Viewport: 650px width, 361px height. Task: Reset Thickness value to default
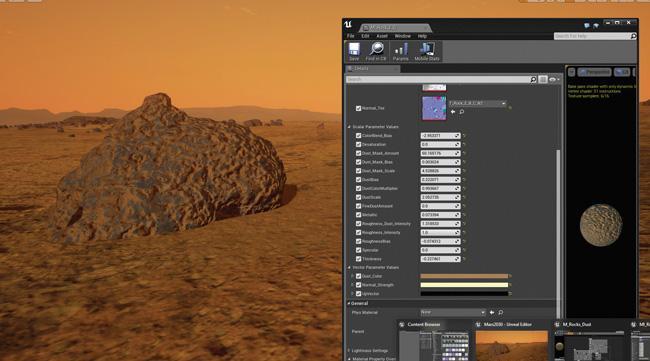coord(464,259)
